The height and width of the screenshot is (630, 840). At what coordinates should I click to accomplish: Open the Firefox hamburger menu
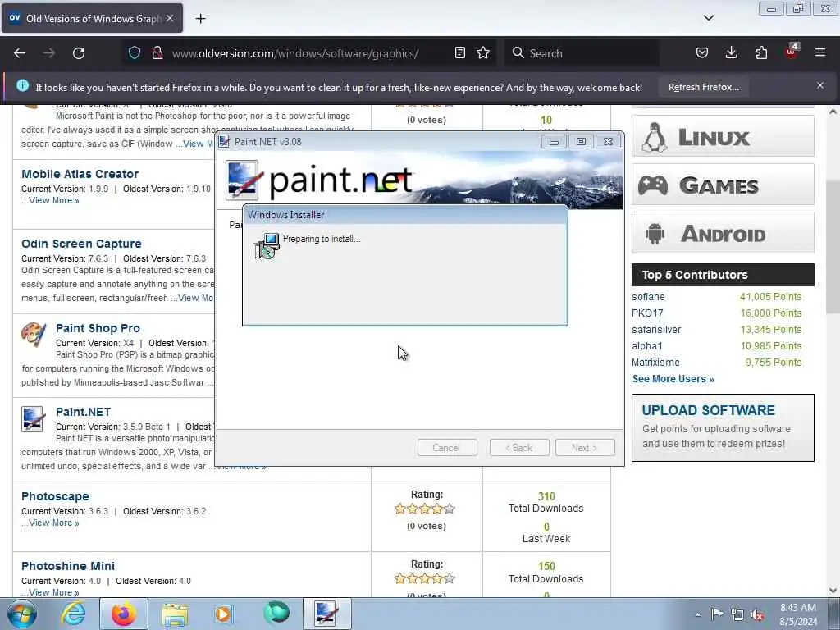[820, 53]
